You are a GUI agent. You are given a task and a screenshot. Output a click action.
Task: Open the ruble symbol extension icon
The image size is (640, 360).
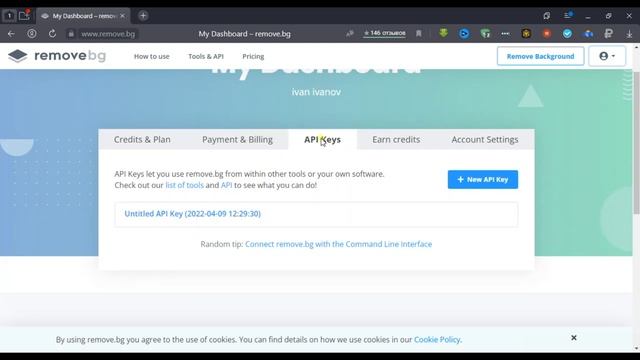tap(609, 34)
